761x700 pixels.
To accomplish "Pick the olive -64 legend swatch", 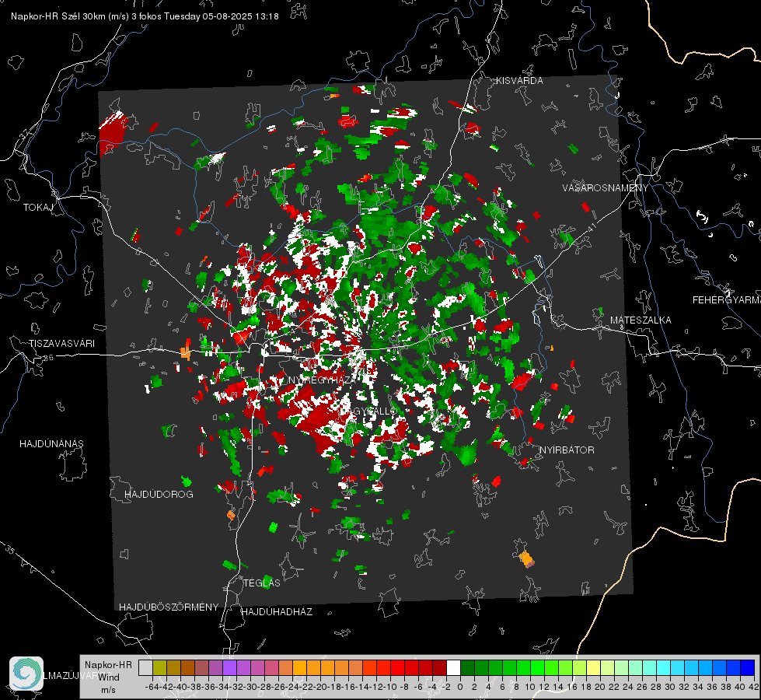I will tap(159, 667).
